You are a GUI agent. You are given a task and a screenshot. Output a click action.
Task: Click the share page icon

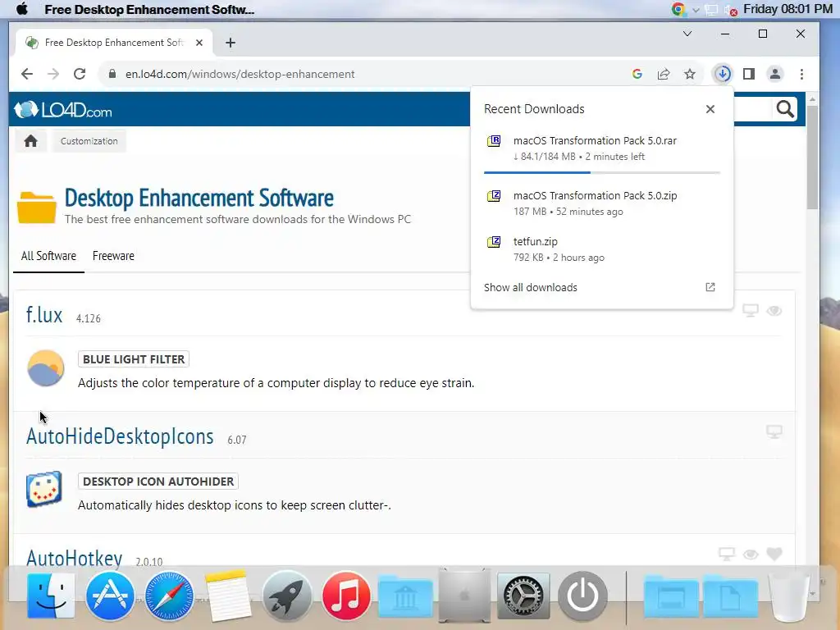click(663, 74)
